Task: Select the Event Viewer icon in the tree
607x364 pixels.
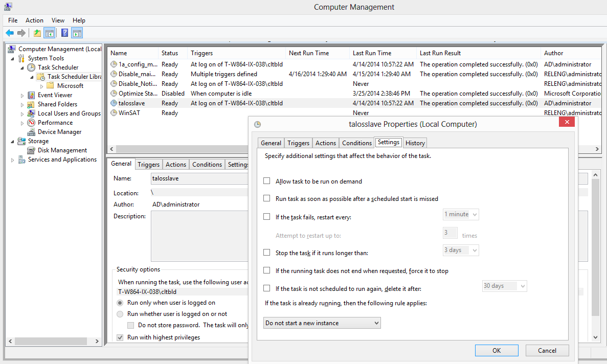Action: point(31,95)
